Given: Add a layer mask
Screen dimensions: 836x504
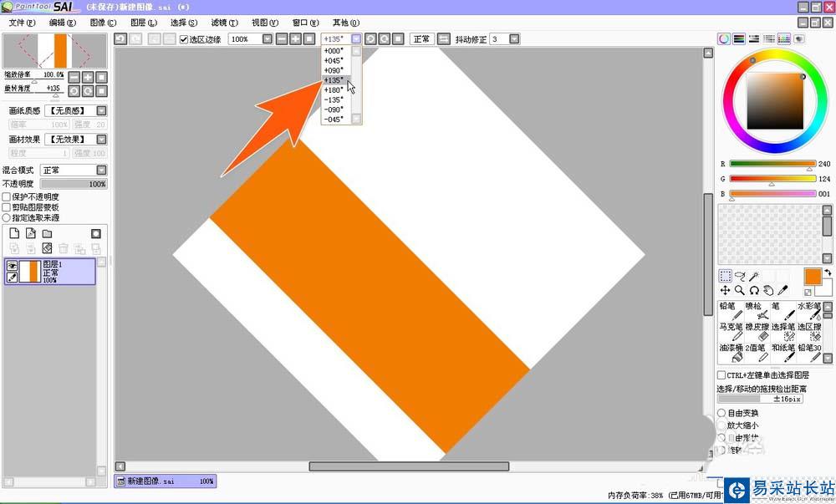Looking at the screenshot, I should [96, 233].
